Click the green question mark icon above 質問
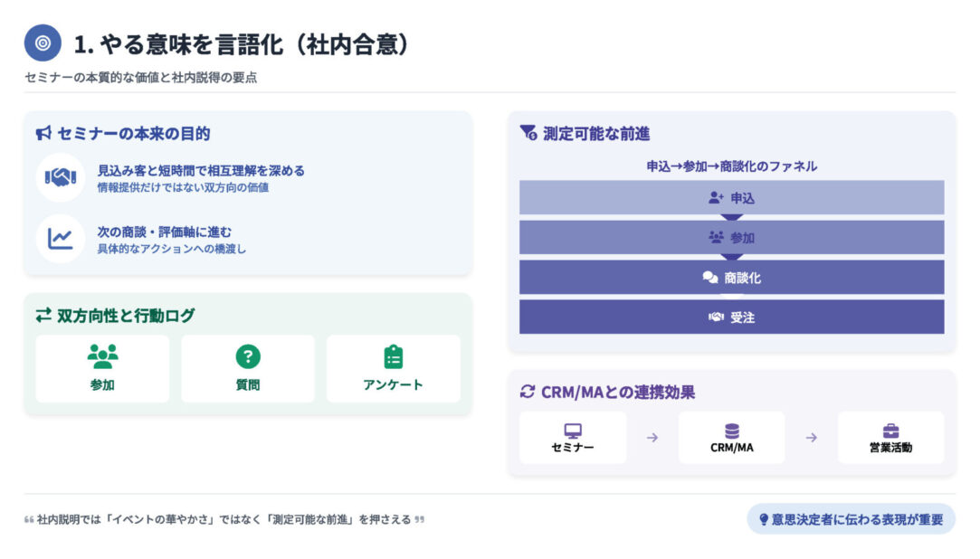980x559 pixels. (248, 356)
